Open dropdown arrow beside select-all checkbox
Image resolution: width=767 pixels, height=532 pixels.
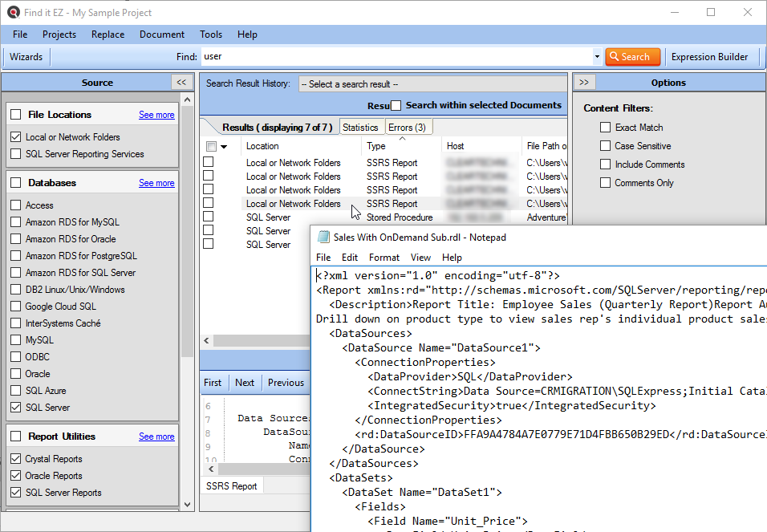224,146
